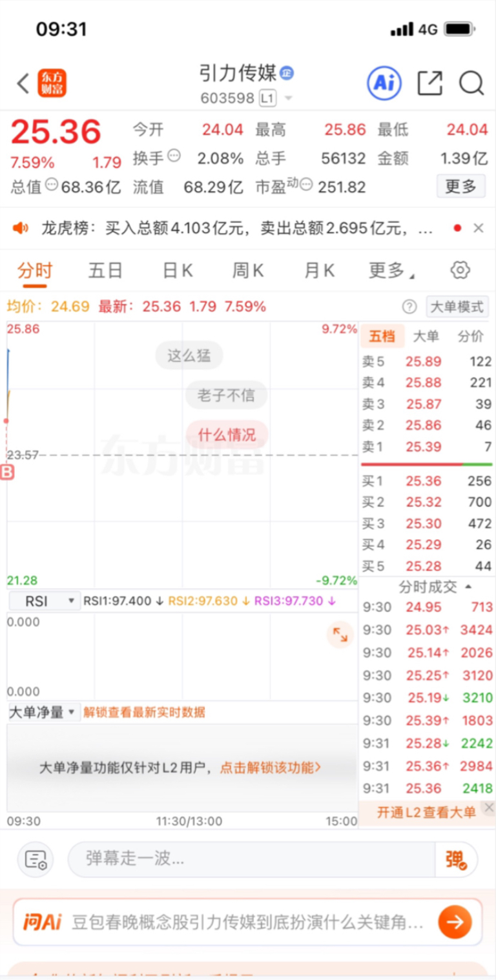Tap the 均价 24.69 label
Viewport: 496px width, 980px height.
tap(48, 306)
